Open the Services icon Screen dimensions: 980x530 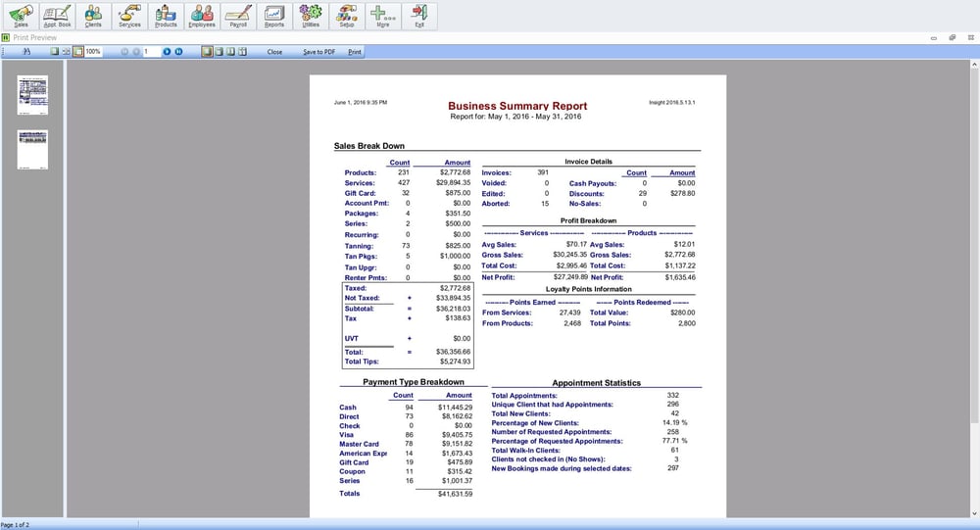[129, 16]
